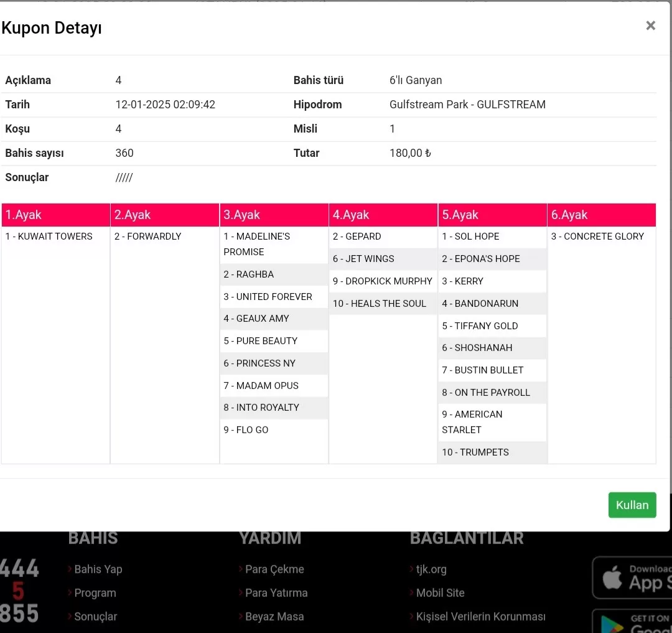Select the 3.Ayak column header

coord(274,215)
